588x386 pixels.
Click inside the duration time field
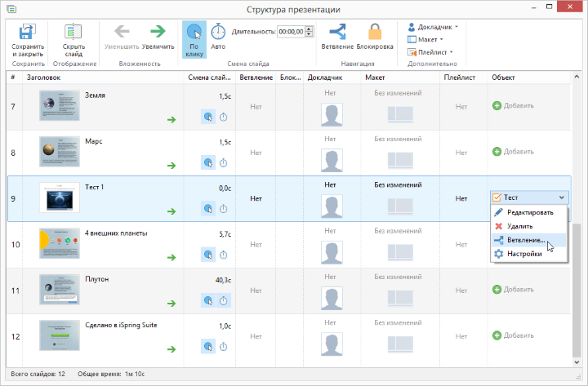click(291, 32)
